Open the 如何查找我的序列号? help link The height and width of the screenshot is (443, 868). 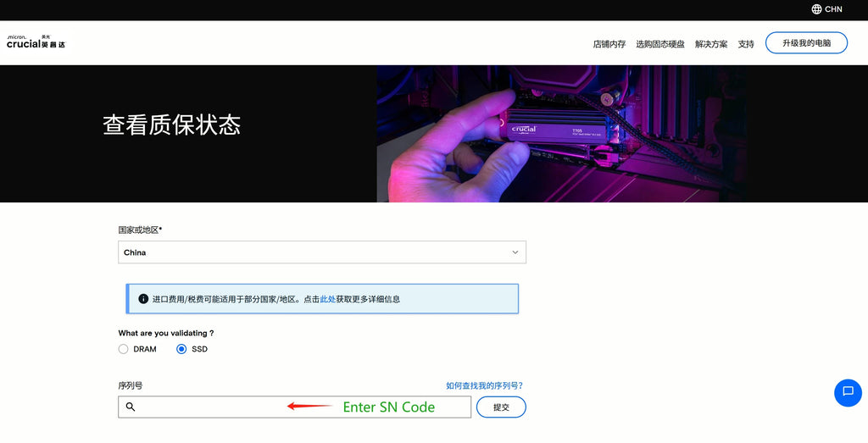pyautogui.click(x=484, y=385)
